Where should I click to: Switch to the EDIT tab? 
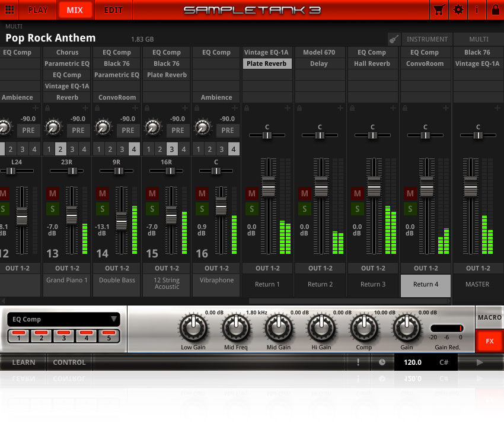click(x=113, y=9)
